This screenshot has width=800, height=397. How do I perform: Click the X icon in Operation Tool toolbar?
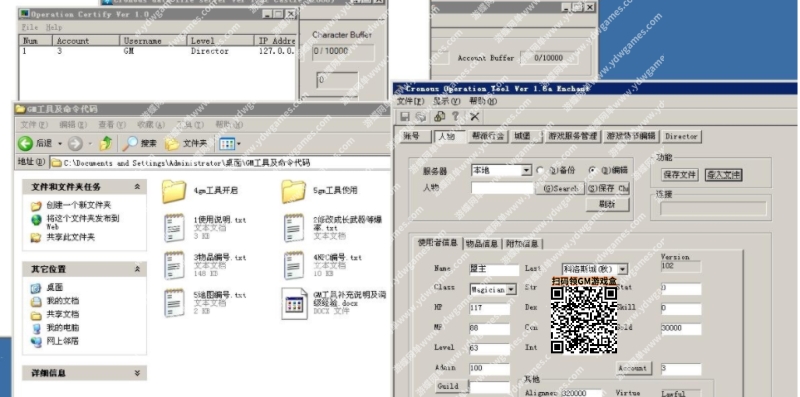(474, 116)
